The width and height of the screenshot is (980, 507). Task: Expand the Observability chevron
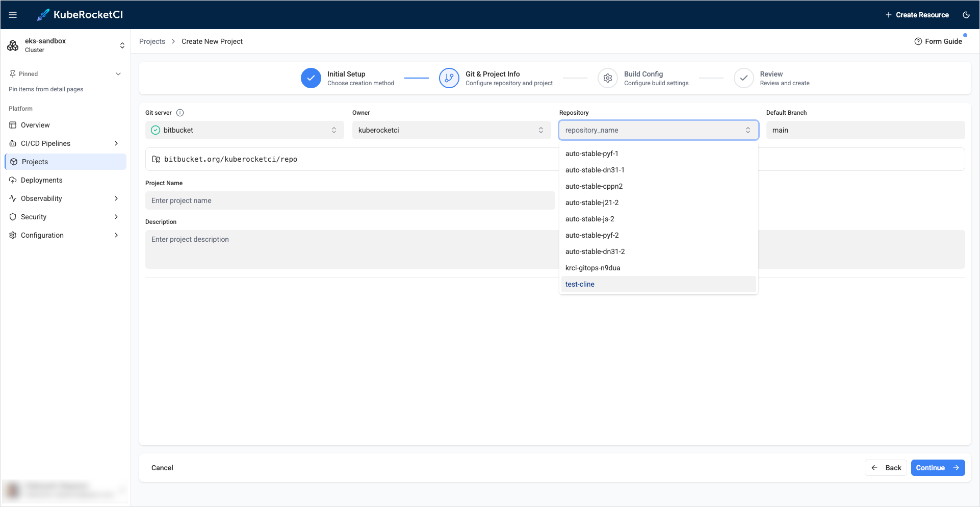tap(116, 198)
